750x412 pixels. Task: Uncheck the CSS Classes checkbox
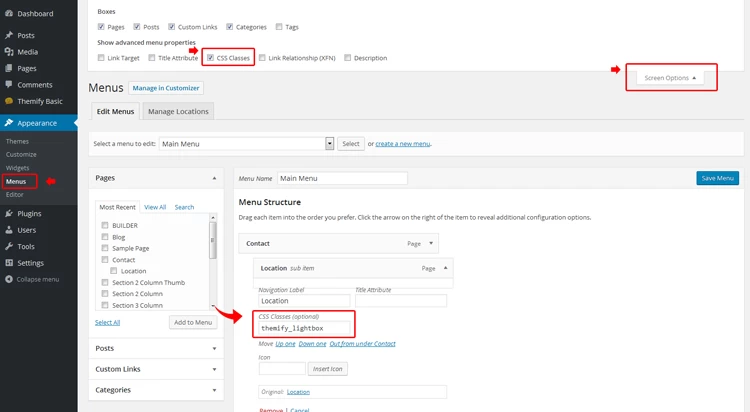pyautogui.click(x=210, y=58)
